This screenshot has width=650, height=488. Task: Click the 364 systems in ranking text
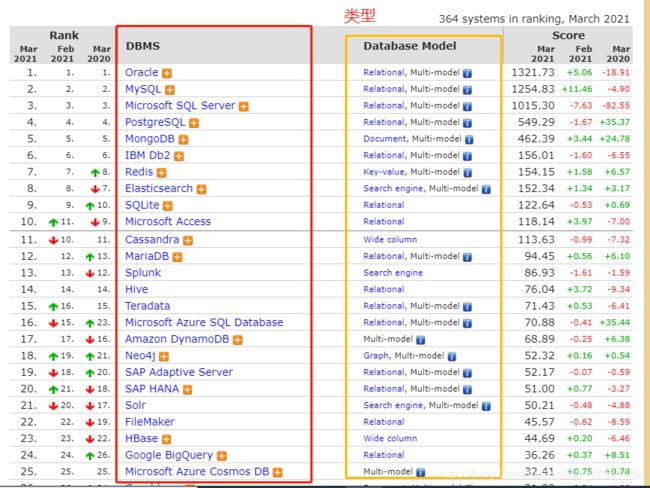point(534,19)
